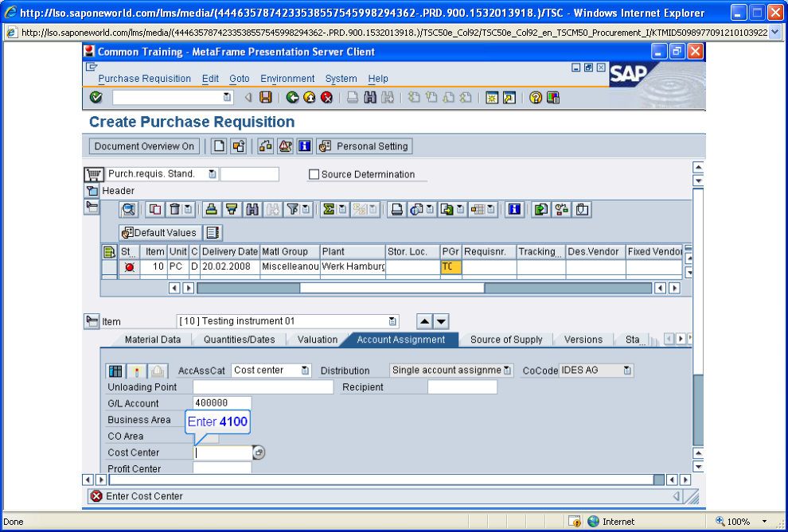
Task: Click the Default Values button
Action: pos(160,233)
